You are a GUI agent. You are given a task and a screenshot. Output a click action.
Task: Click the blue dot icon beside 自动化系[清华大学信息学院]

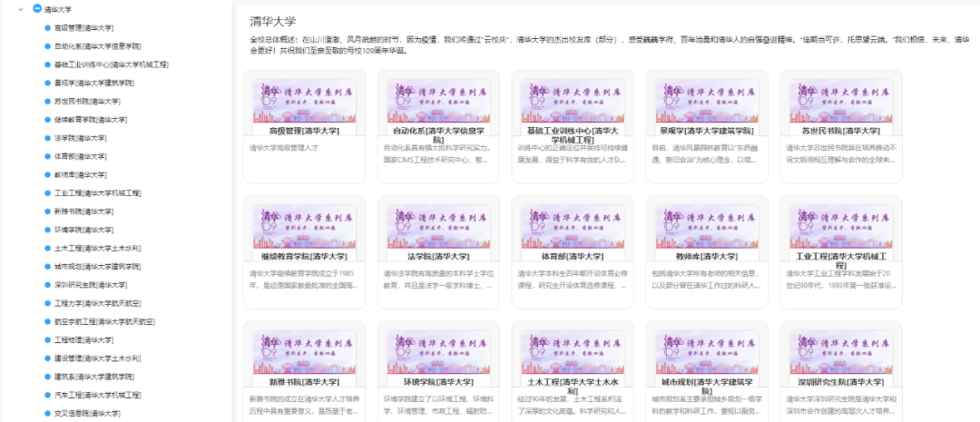[x=47, y=46]
